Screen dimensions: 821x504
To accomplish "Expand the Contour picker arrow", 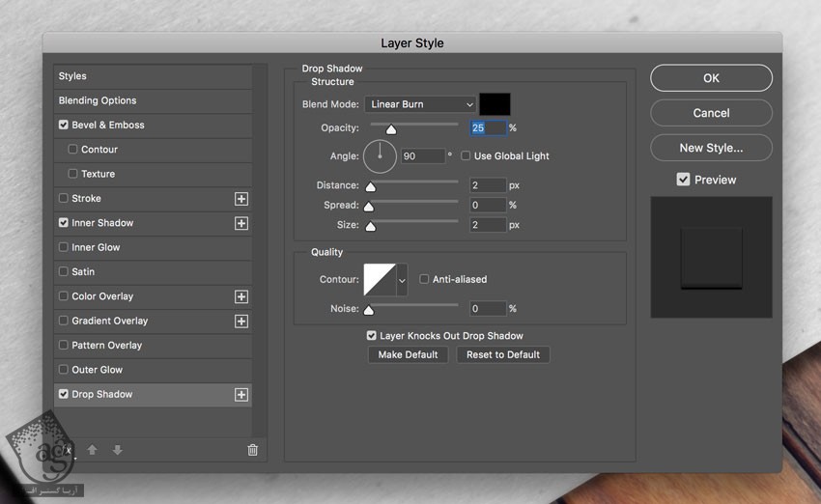I will point(402,280).
